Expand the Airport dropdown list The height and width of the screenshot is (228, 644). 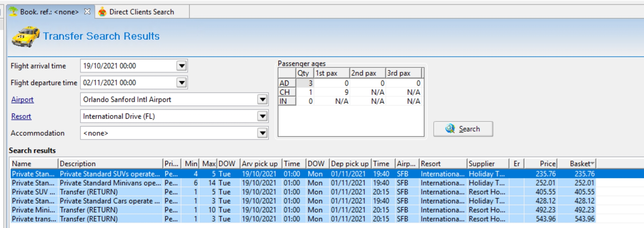(262, 99)
